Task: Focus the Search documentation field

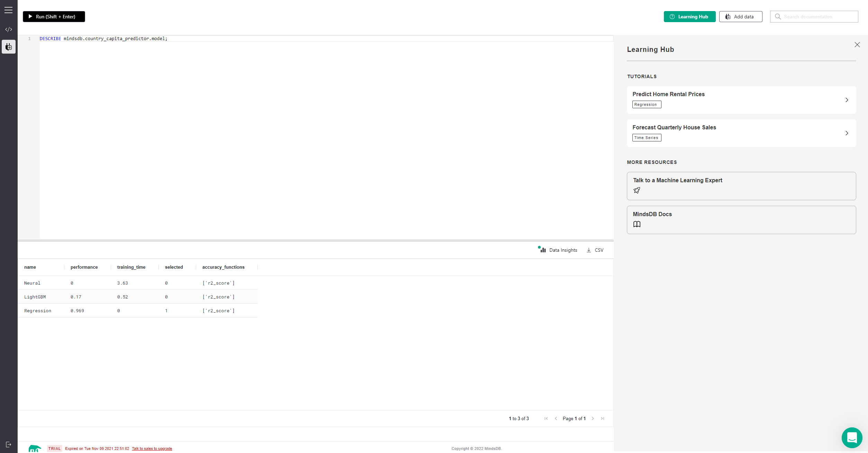Action: (x=814, y=17)
